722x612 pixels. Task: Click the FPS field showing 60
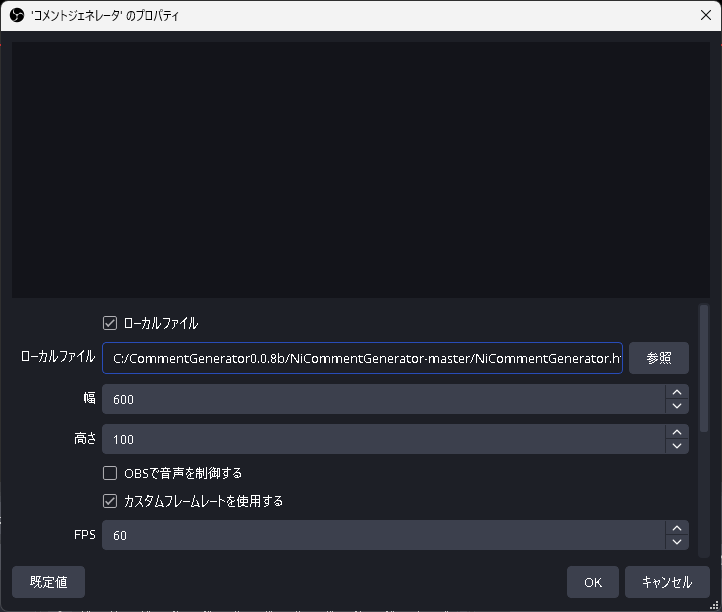click(x=384, y=535)
